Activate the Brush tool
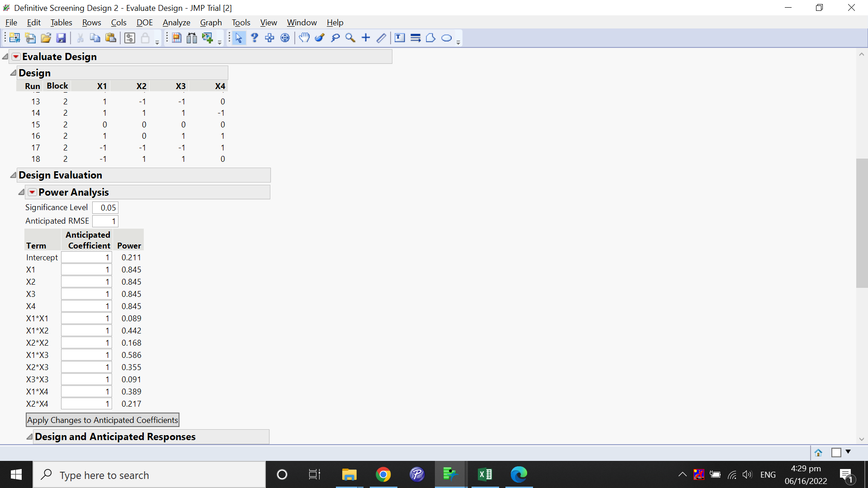 point(320,38)
